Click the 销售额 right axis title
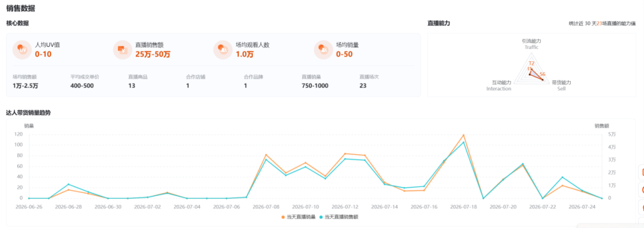 tap(602, 126)
